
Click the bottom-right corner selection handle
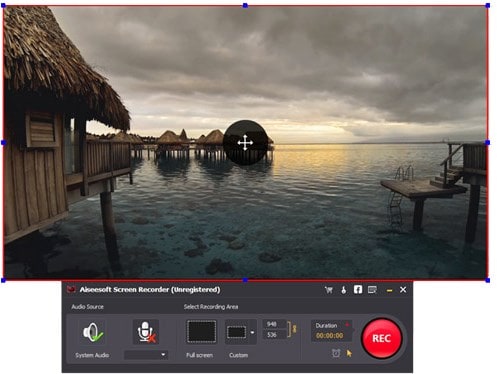click(x=488, y=280)
